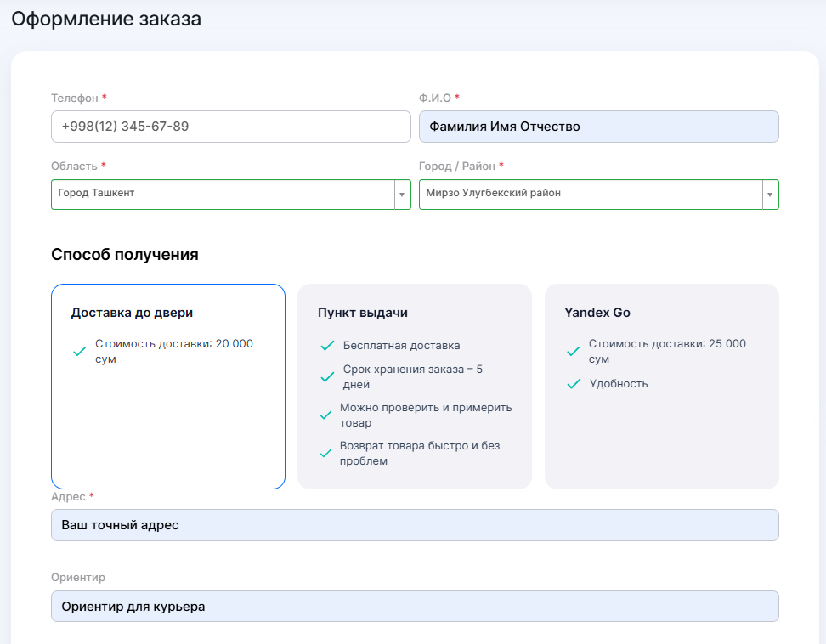Click the Телефон phone number input field

[231, 127]
